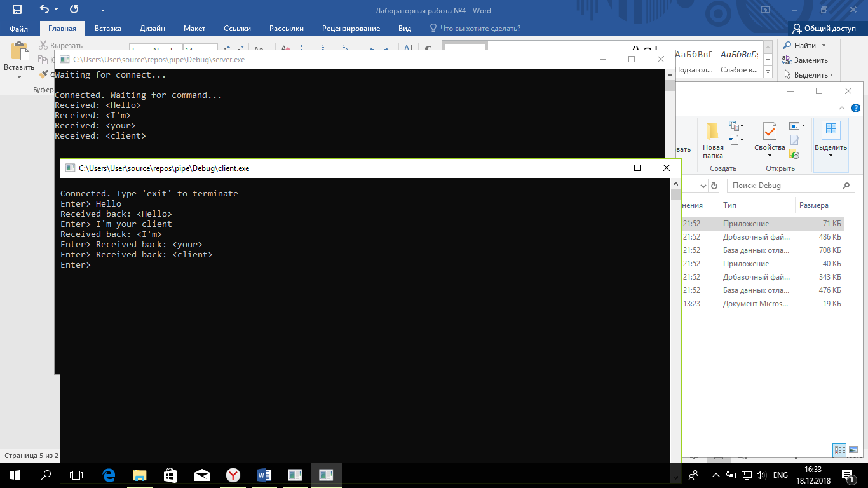Click the Save icon in Word

[x=17, y=10]
